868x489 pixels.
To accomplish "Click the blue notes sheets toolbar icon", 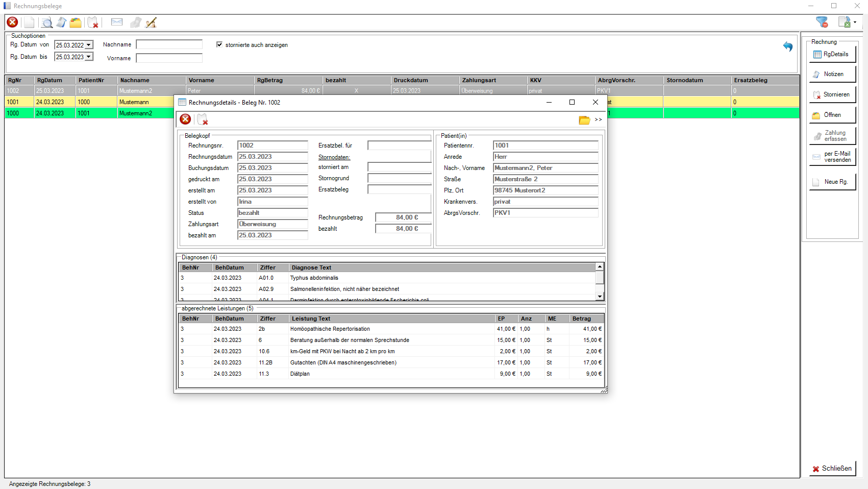I will (x=61, y=22).
